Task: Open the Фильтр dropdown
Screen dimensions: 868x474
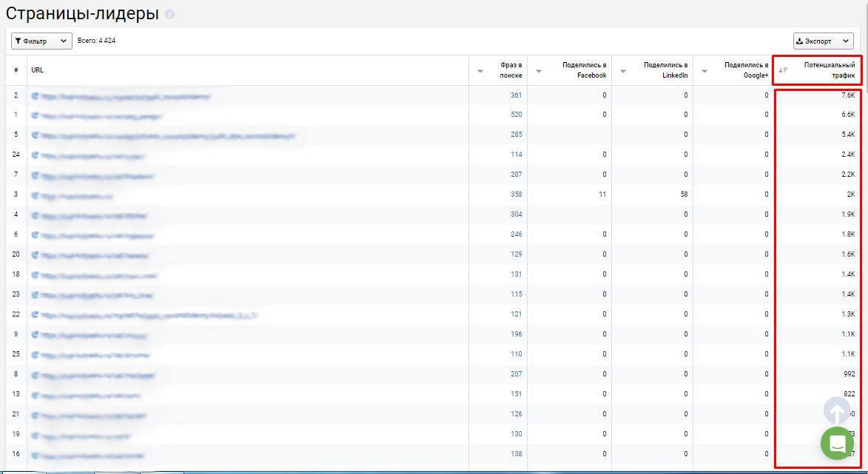Action: pos(41,41)
